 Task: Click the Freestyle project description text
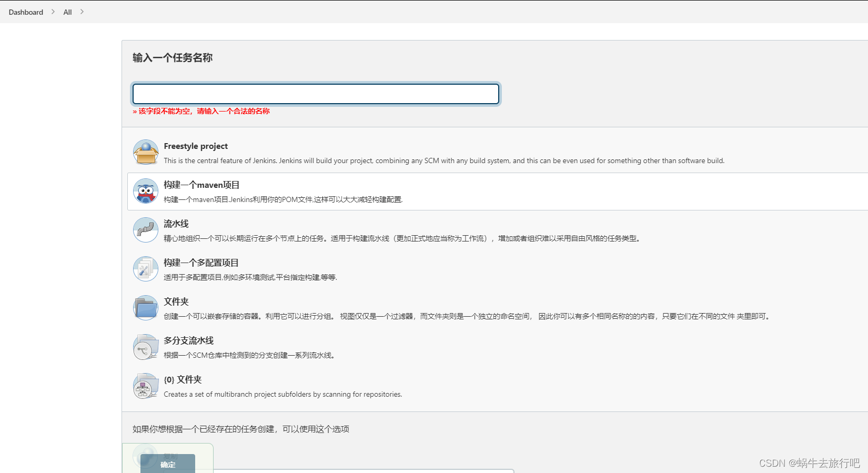coord(444,161)
